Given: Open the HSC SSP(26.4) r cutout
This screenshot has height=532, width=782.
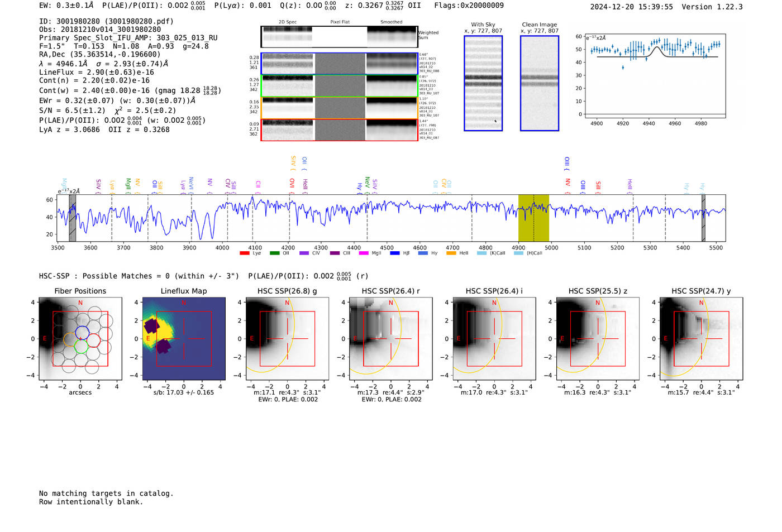Looking at the screenshot, I should click(x=391, y=339).
